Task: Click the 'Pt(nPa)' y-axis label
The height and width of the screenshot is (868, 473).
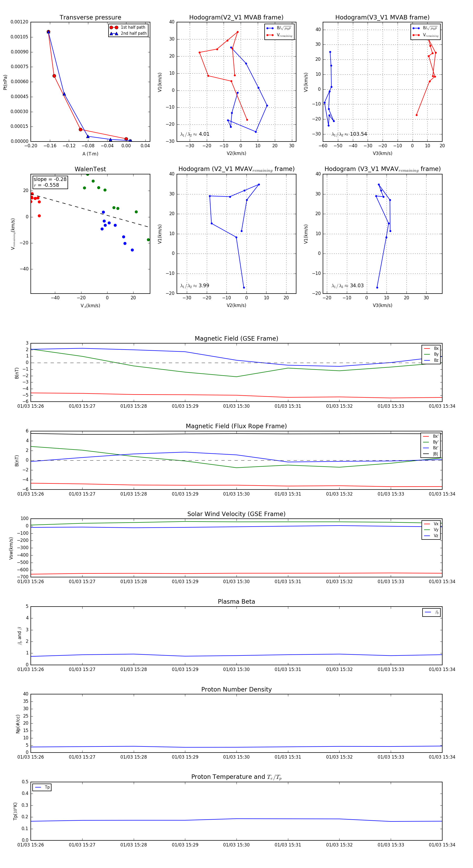Action: [5, 82]
